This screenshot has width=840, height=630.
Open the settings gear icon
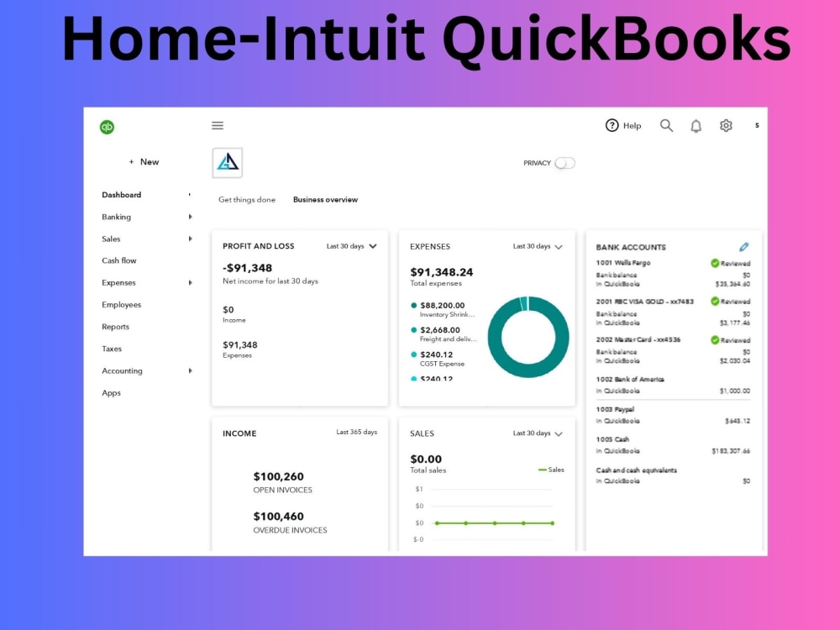(x=725, y=125)
